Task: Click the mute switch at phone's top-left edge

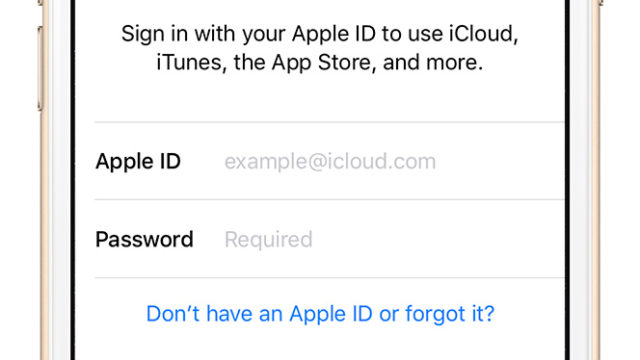Action: click(40, 2)
